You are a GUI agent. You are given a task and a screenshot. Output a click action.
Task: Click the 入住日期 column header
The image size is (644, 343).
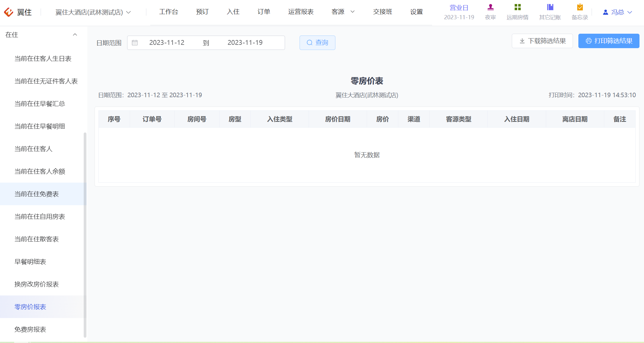coord(517,119)
